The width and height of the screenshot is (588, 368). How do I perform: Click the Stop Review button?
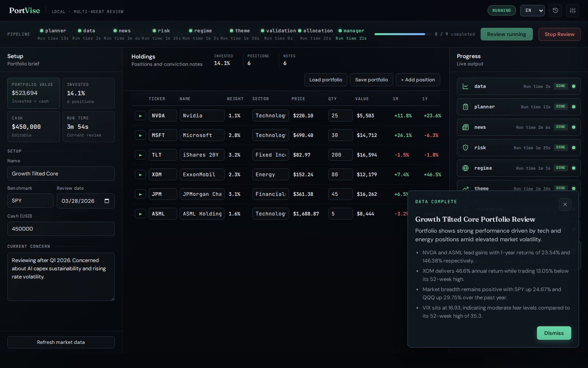559,34
